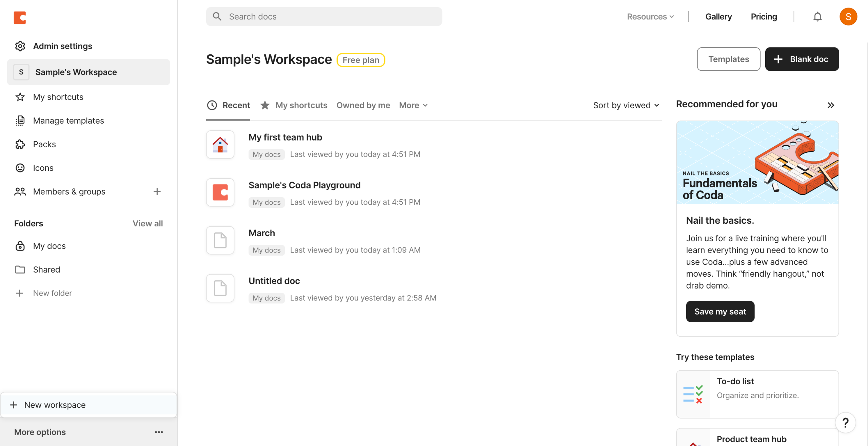The image size is (868, 446).
Task: Select the Owned by me tab
Action: click(x=363, y=106)
